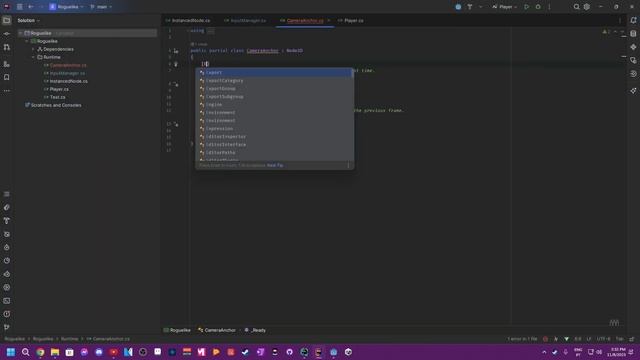Collapse the Roguelike project node
The width and height of the screenshot is (640, 360).
tap(27, 41)
